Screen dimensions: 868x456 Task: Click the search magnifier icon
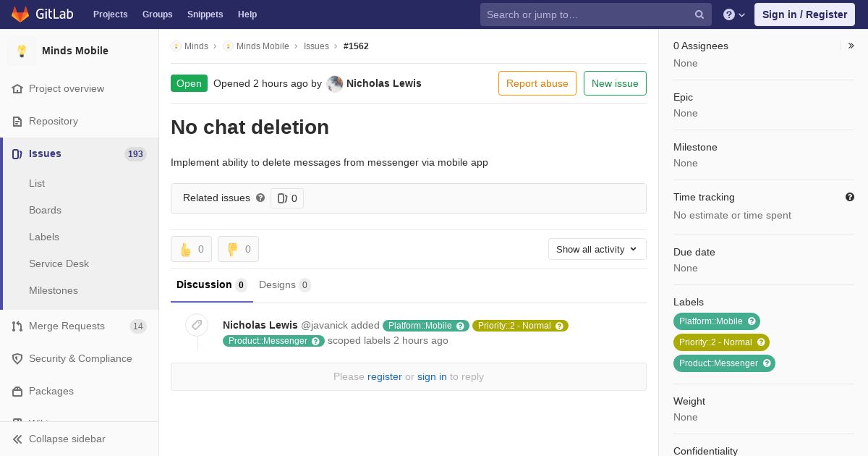tap(699, 14)
